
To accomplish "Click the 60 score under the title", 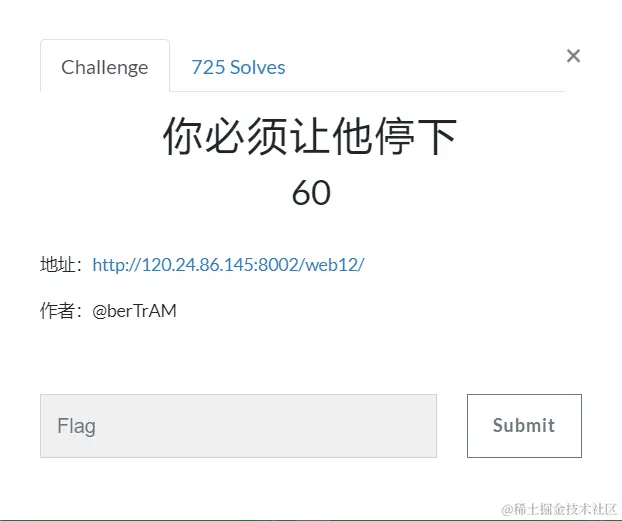I will [x=311, y=192].
